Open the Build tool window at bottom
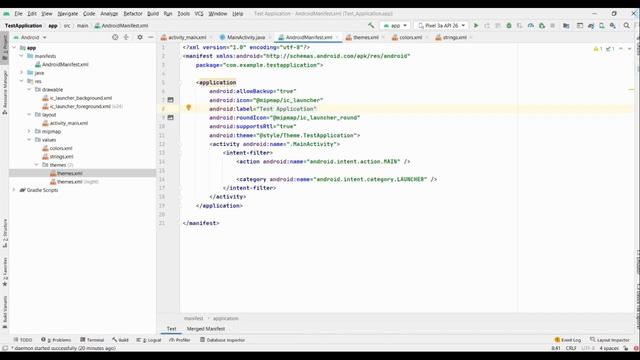Image resolution: width=640 pixels, height=360 pixels. click(120, 340)
